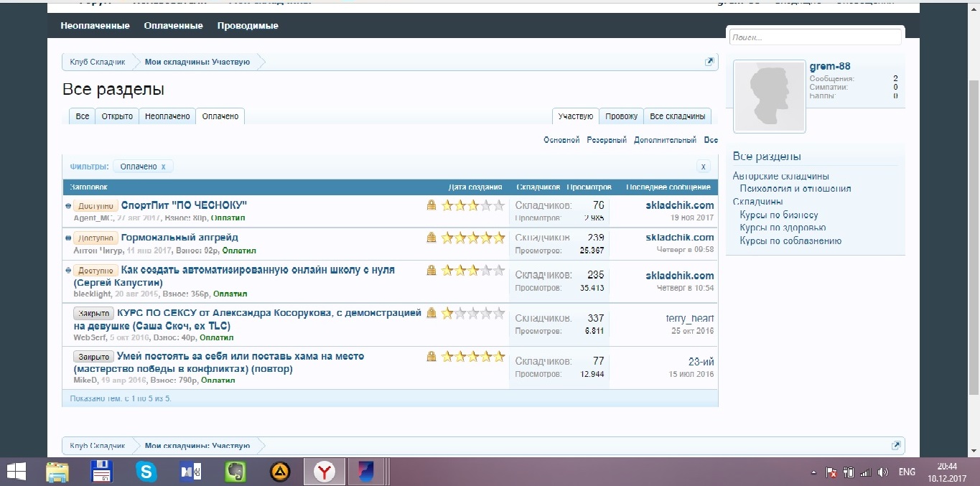Select the Открыто tab

(x=117, y=116)
